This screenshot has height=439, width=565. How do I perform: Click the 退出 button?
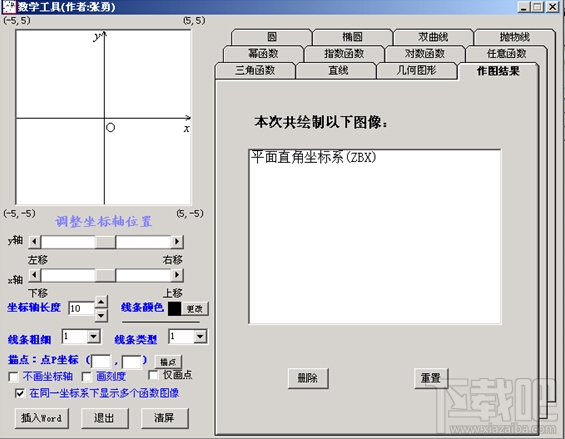(104, 418)
